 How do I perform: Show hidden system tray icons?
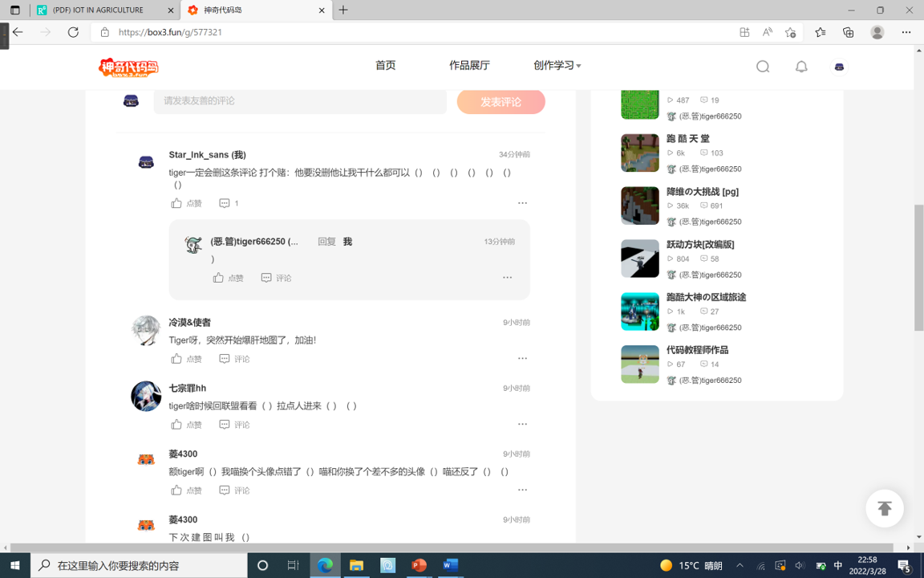coord(740,566)
